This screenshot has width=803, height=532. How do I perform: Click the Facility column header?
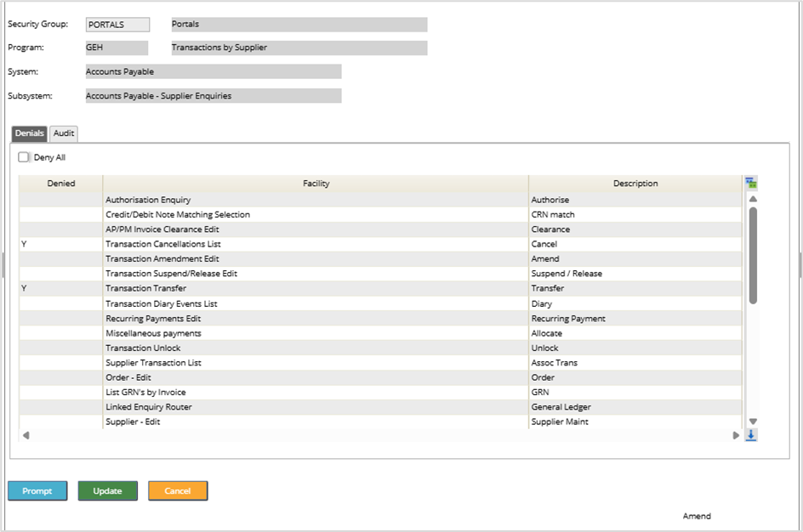tap(316, 184)
